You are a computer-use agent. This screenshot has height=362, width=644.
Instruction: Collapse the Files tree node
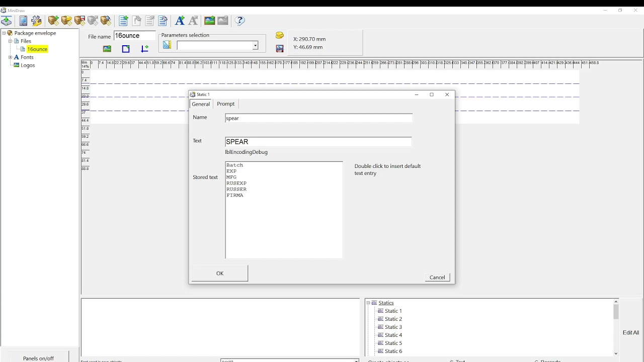tap(10, 41)
